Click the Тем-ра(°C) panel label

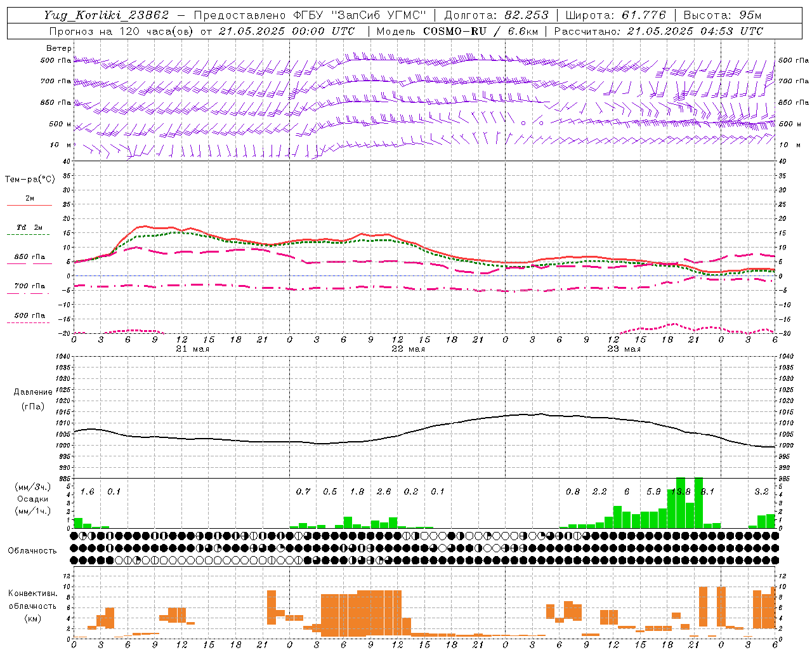(x=30, y=180)
